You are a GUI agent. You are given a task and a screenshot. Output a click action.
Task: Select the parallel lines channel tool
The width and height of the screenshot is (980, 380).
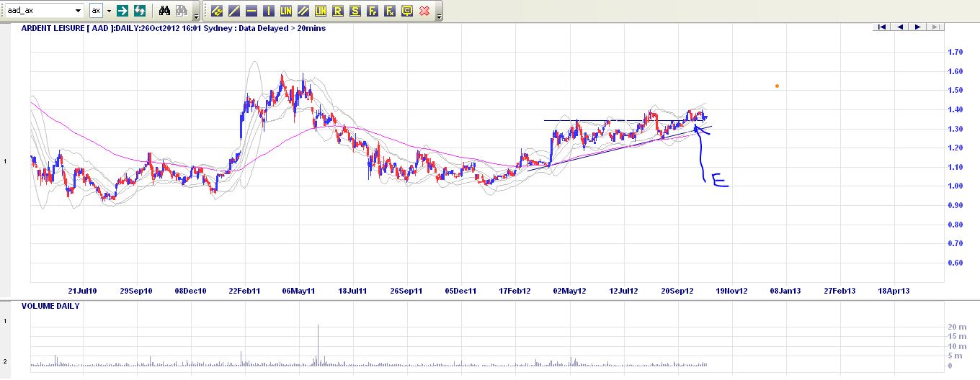[303, 11]
